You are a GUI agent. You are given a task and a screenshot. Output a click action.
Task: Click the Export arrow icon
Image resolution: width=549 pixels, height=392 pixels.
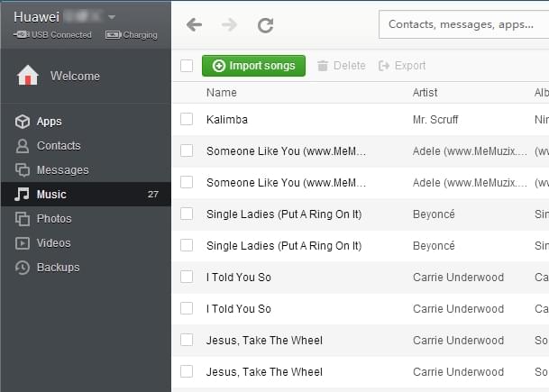(384, 66)
